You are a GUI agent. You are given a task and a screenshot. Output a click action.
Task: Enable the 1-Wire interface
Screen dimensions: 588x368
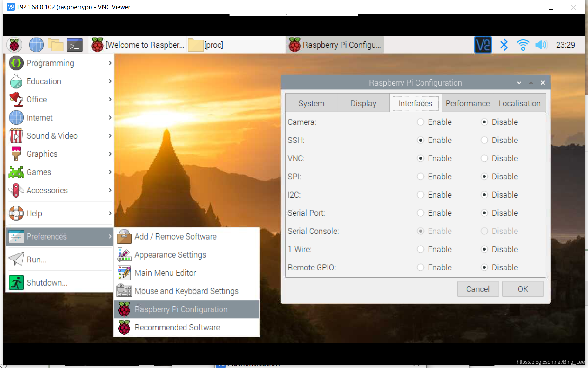[x=421, y=249]
